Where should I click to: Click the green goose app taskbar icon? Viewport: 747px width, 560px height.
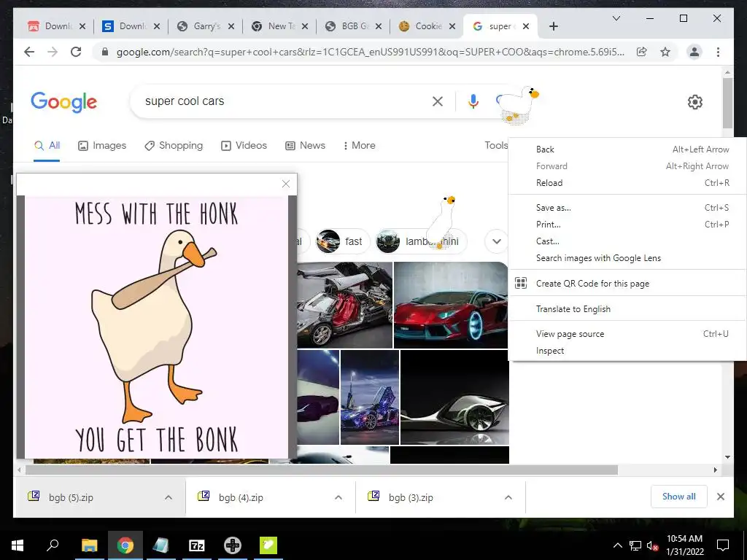tap(268, 545)
